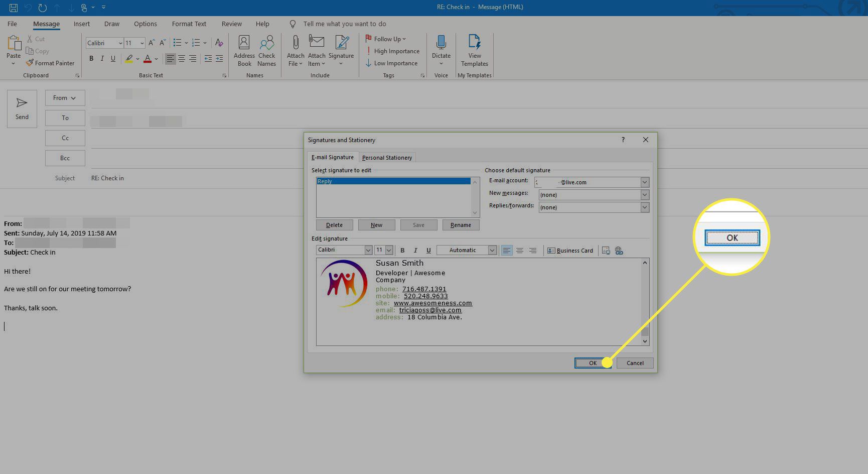Open the Attach File menu

click(x=296, y=50)
